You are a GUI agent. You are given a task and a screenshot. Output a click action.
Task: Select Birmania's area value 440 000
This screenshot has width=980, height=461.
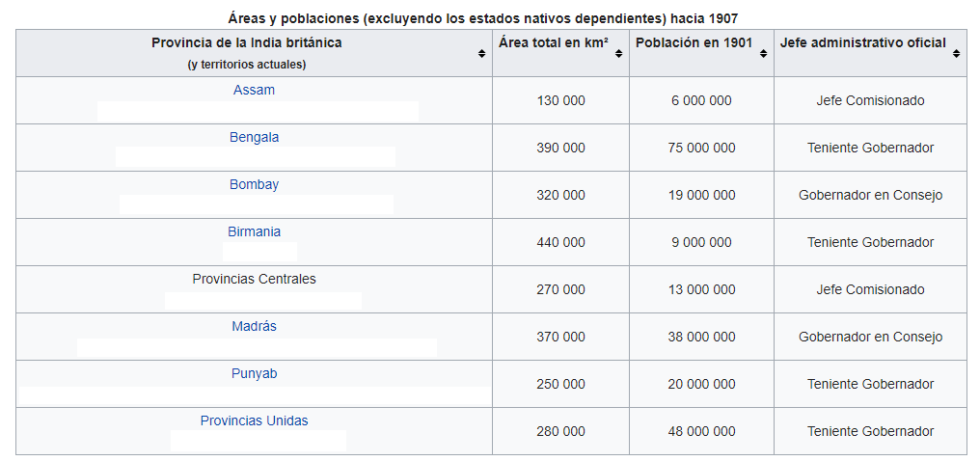pos(560,242)
